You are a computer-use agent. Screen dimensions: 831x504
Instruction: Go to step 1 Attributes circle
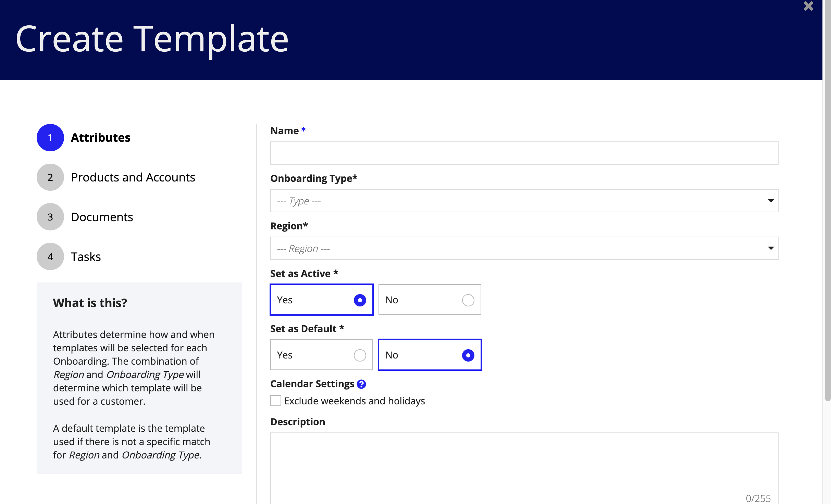(x=50, y=138)
